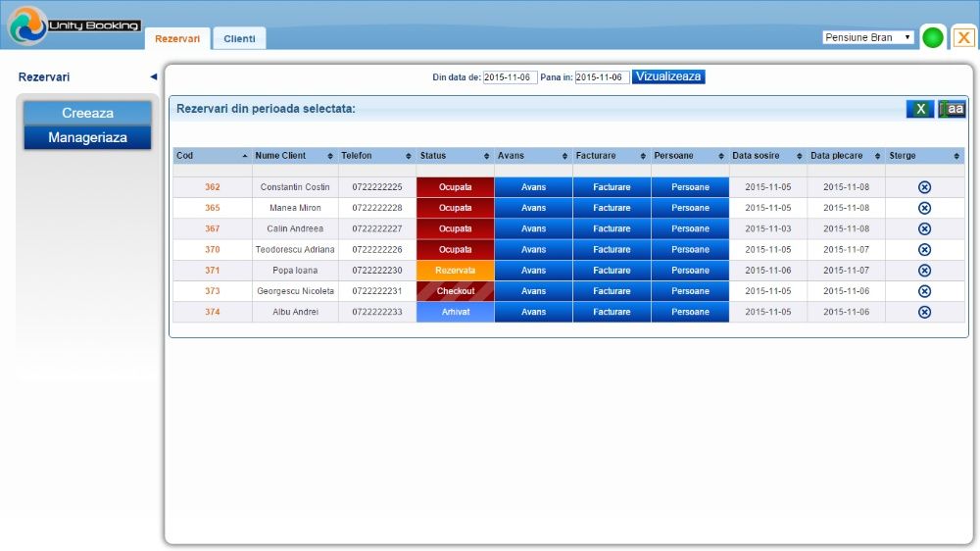Remove Popa Ioana's reservation with delete icon
This screenshot has height=551, width=980.
(924, 271)
